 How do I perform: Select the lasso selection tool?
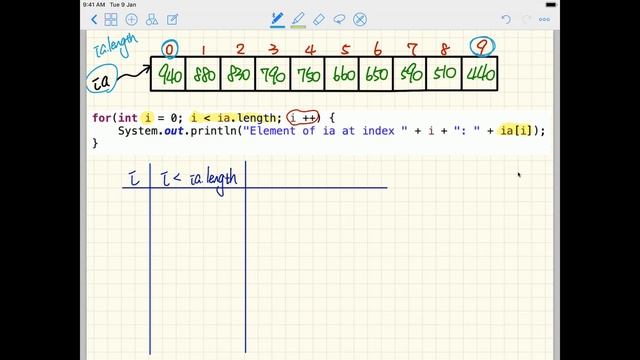[339, 19]
